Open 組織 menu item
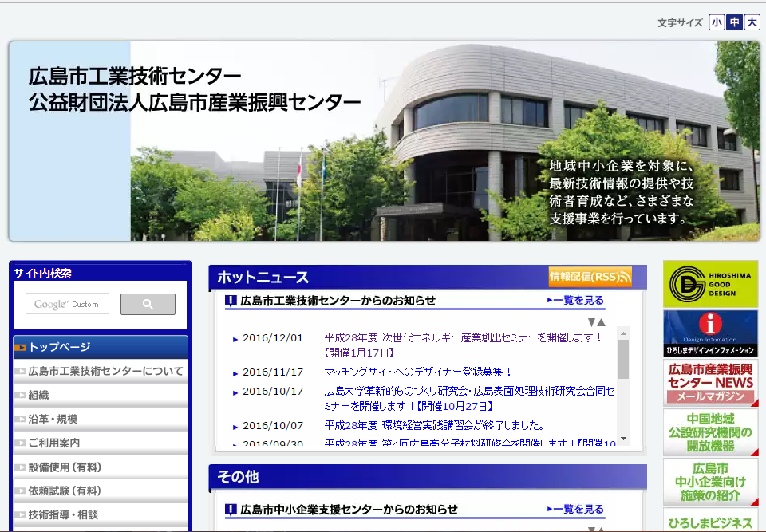This screenshot has height=532, width=766. 101,395
